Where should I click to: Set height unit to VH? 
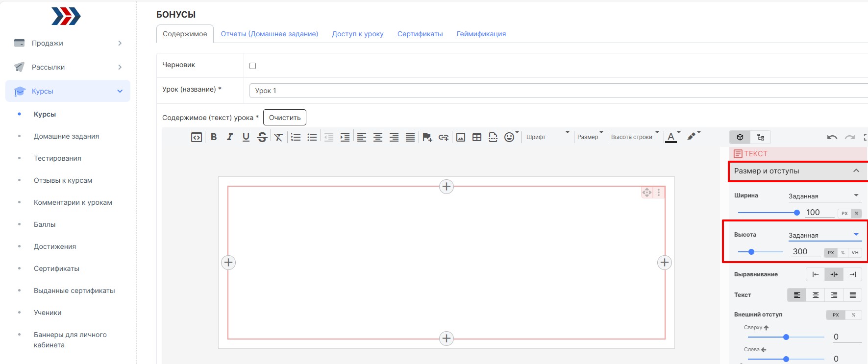(855, 252)
